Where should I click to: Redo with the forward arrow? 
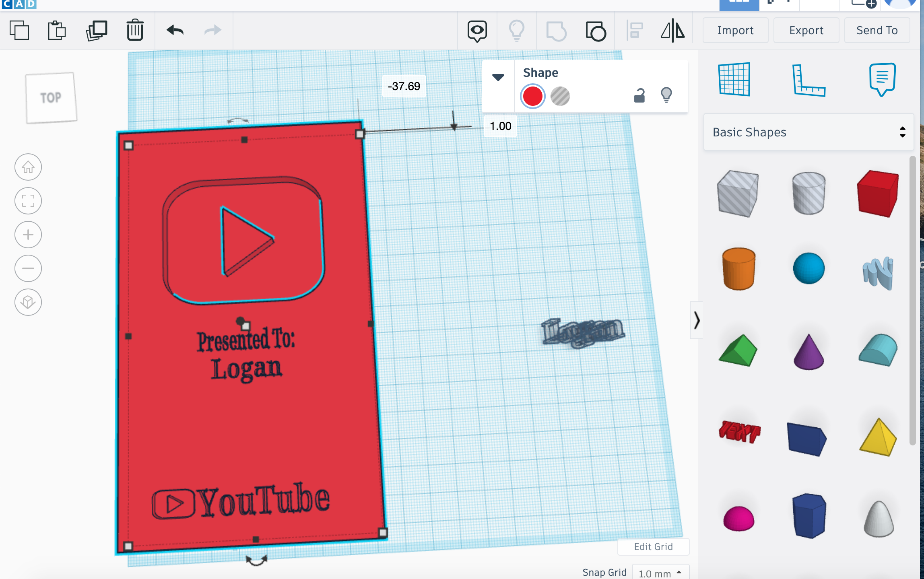pyautogui.click(x=212, y=30)
